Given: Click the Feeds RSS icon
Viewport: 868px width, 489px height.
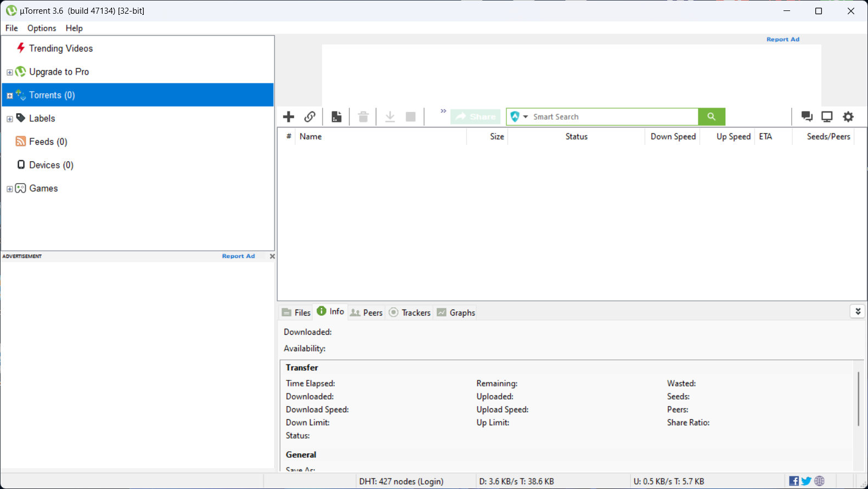Looking at the screenshot, I should click(21, 141).
